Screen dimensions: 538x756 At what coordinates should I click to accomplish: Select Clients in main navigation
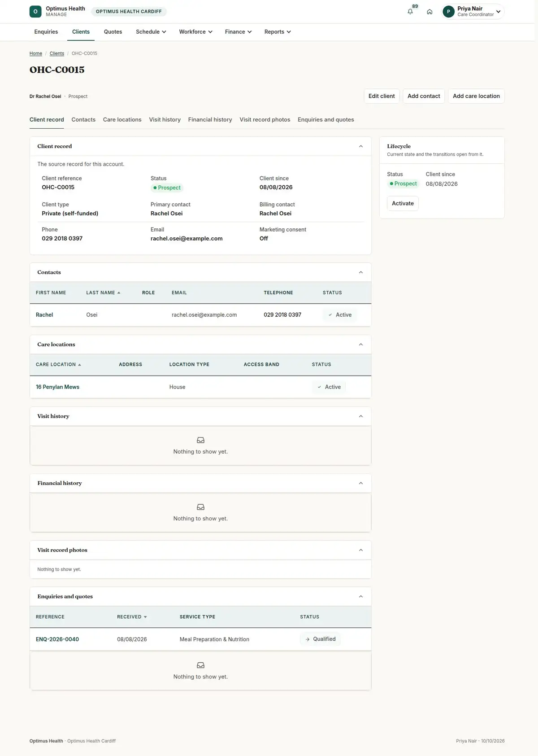click(81, 32)
